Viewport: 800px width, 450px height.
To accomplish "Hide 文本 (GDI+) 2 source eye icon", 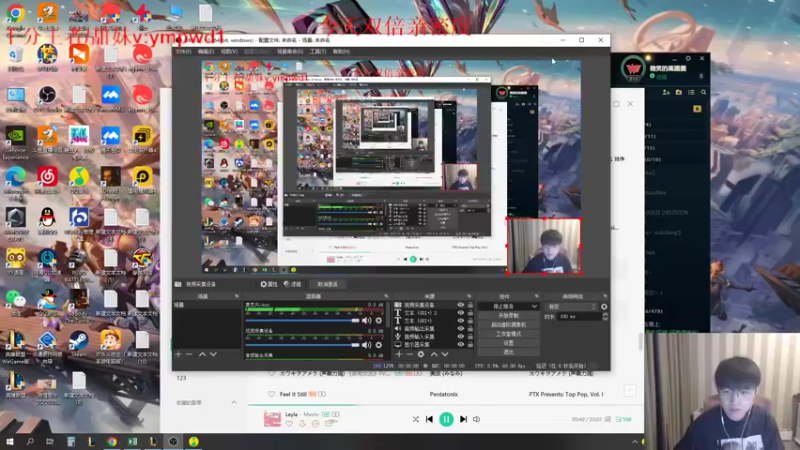I will click(461, 313).
